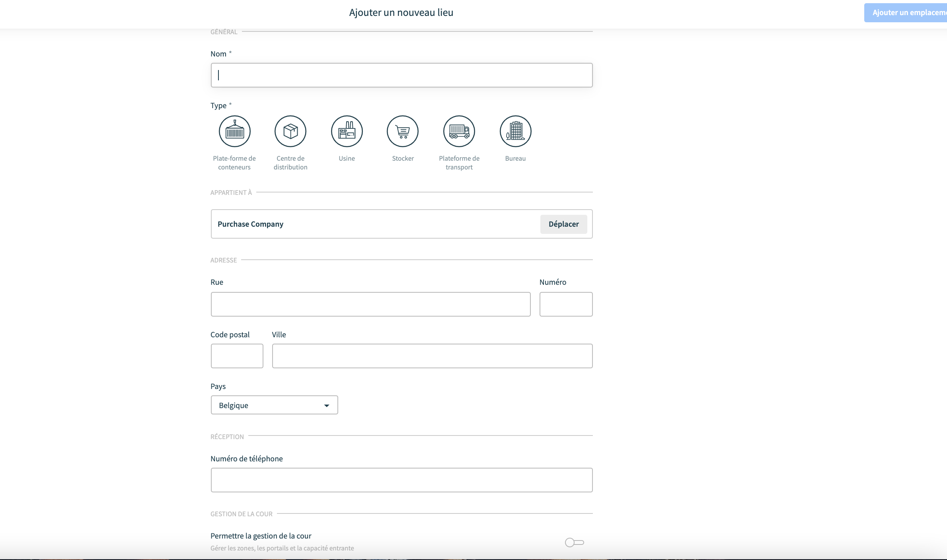Select the Stocker shopping cart icon
Image resolution: width=947 pixels, height=560 pixels.
point(403,131)
